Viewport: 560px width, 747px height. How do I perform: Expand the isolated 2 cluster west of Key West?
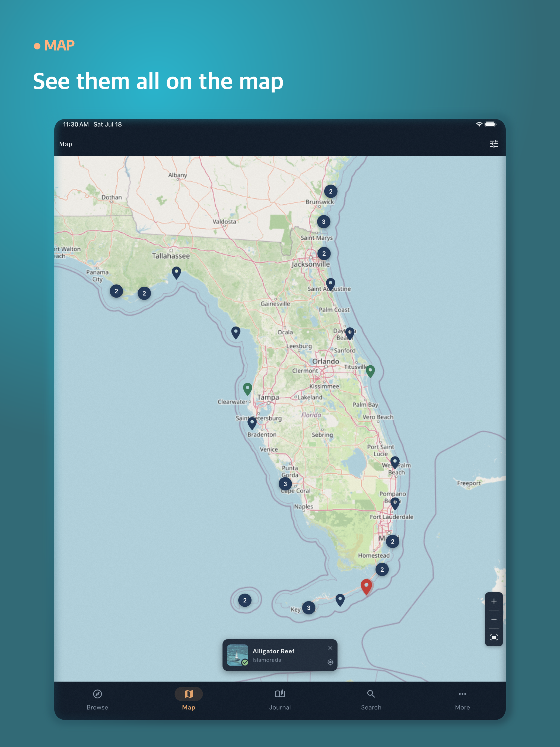pos(245,600)
